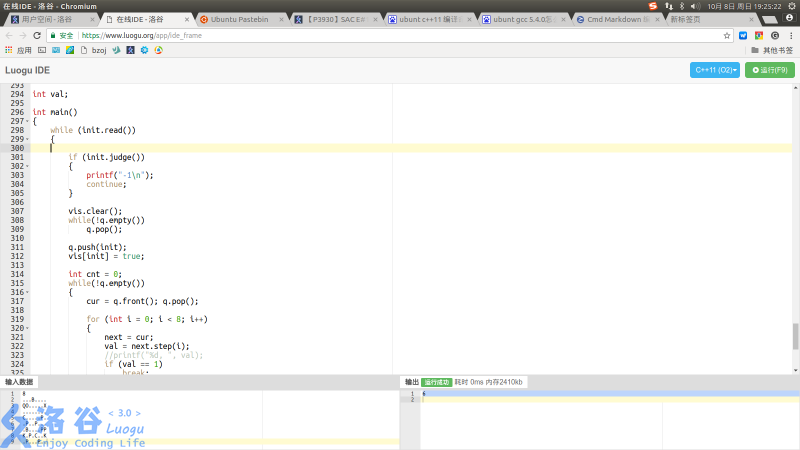Open the apps grid shortcut in bookmarks bar
The image size is (800, 450).
coord(9,50)
